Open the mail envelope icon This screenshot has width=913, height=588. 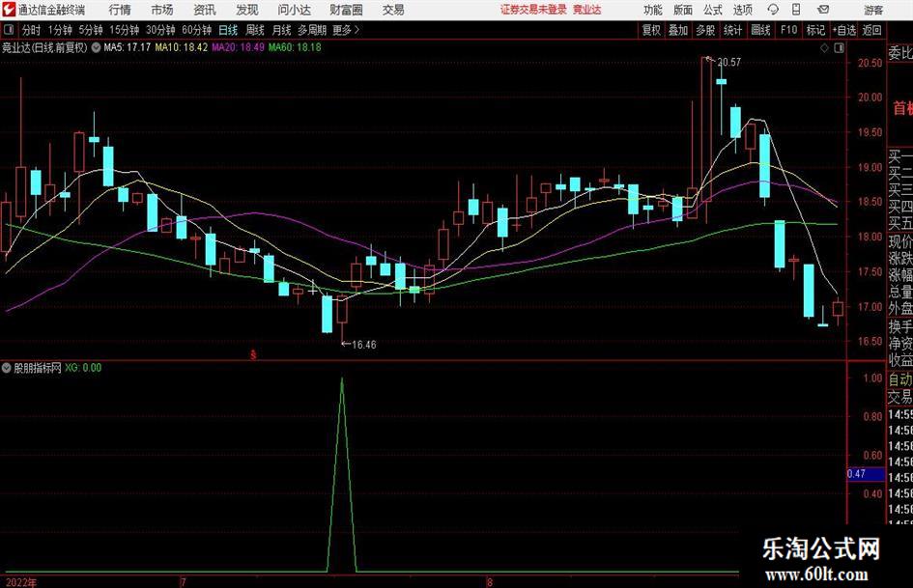823,10
